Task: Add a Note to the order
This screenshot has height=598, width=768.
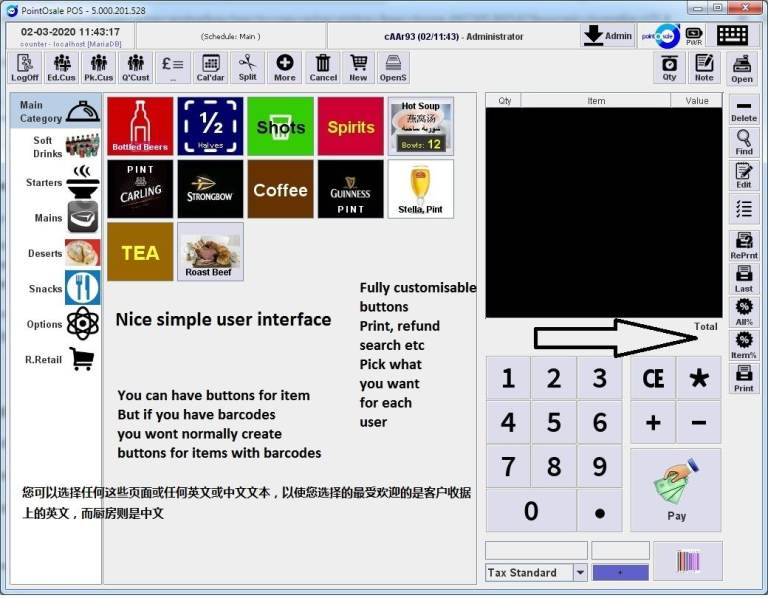Action: [705, 67]
